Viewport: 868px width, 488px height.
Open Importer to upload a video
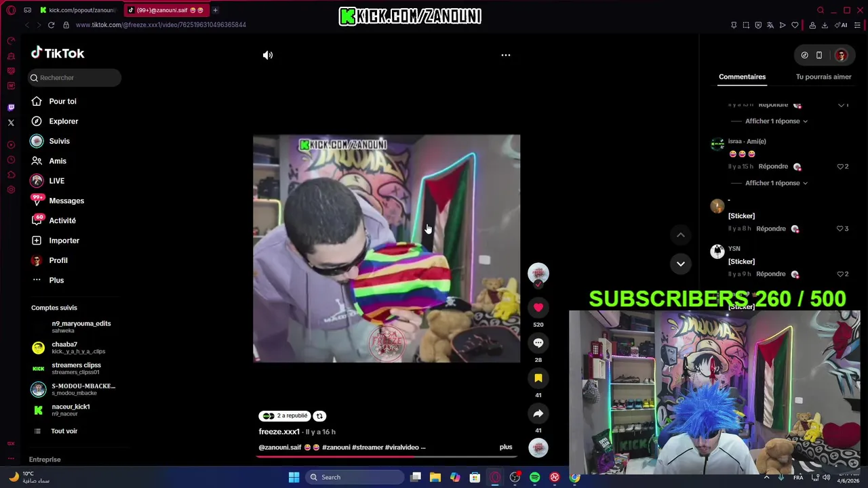64,241
